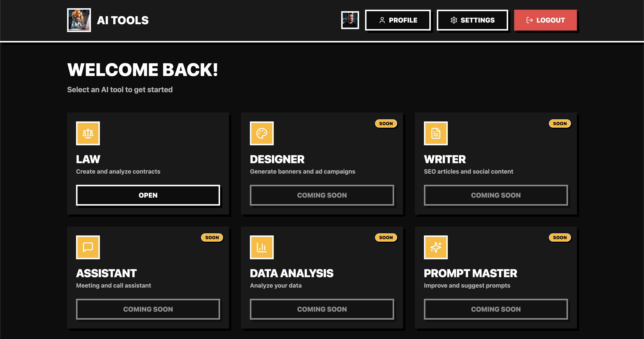Viewport: 644px width, 339px height.
Task: Click Assistant's Coming Soon button
Action: pyautogui.click(x=148, y=309)
